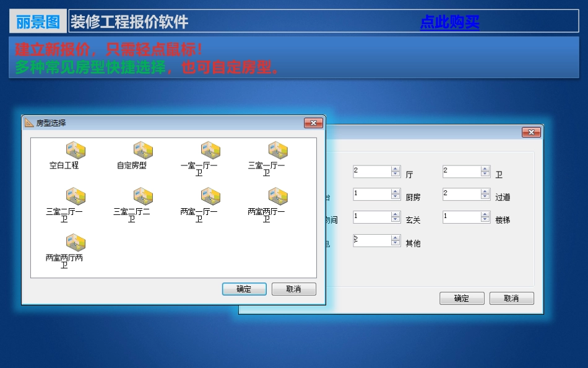Increase the 过道 count with up arrow

point(485,191)
